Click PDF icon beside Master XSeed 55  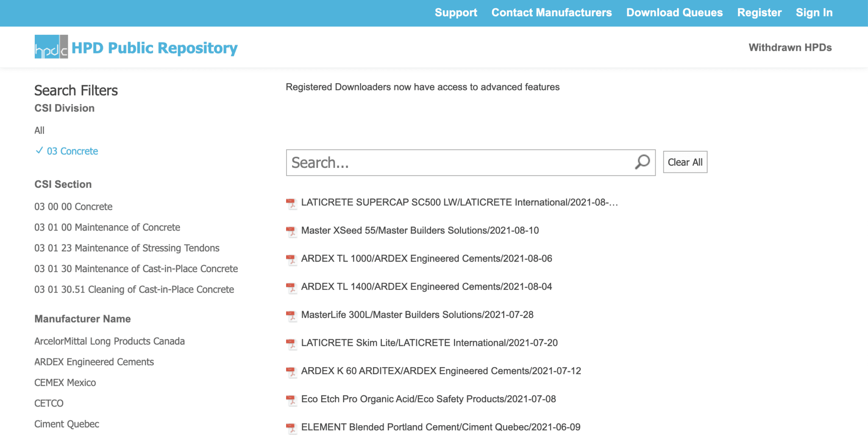291,231
